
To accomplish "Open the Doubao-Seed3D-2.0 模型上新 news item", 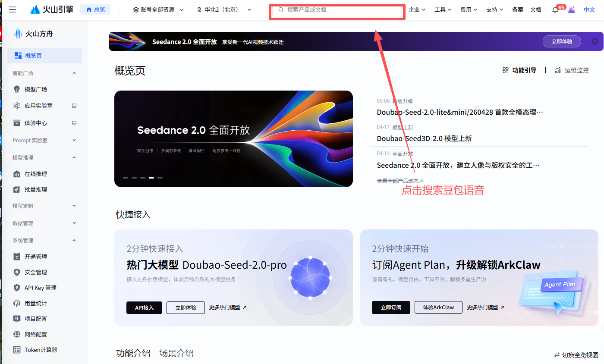I will click(x=424, y=138).
